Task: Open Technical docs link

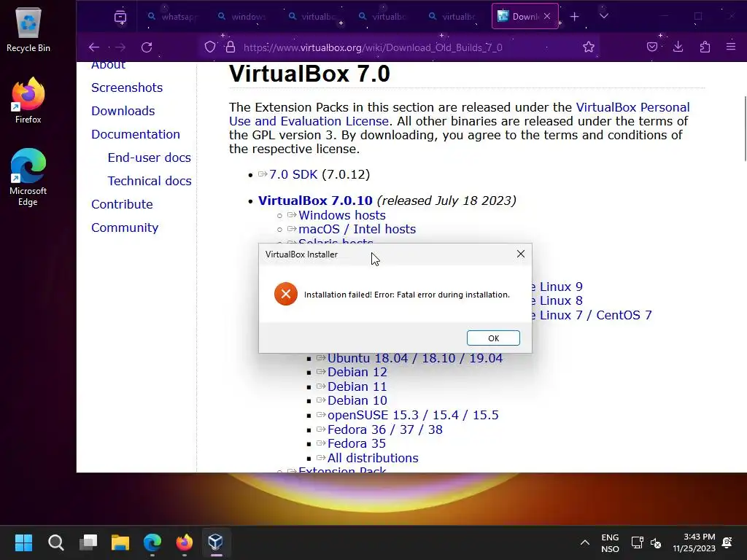Action: click(149, 181)
